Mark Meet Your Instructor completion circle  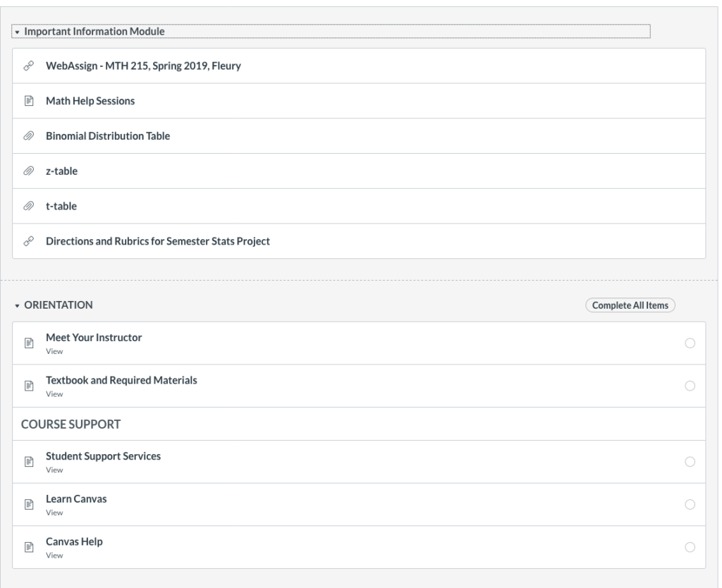click(x=690, y=343)
